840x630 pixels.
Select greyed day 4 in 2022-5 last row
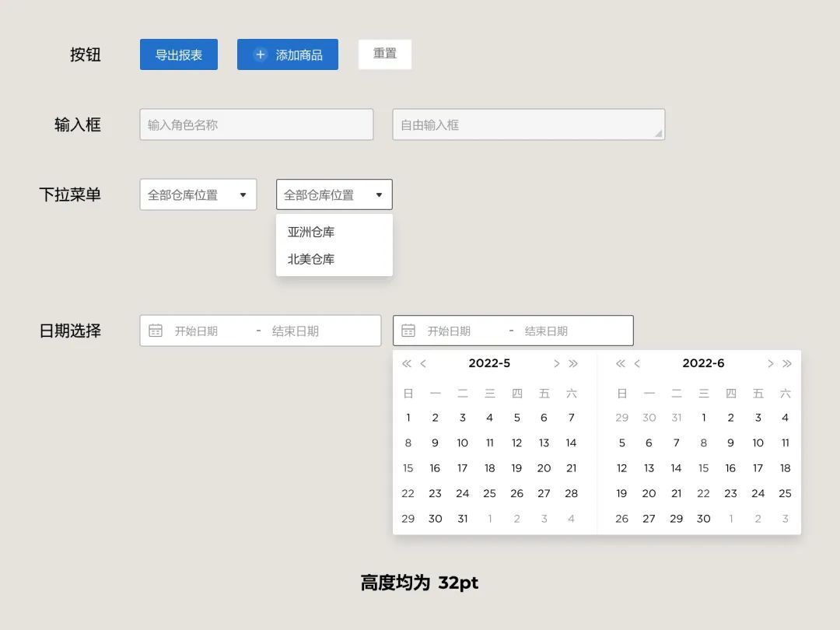tap(571, 519)
